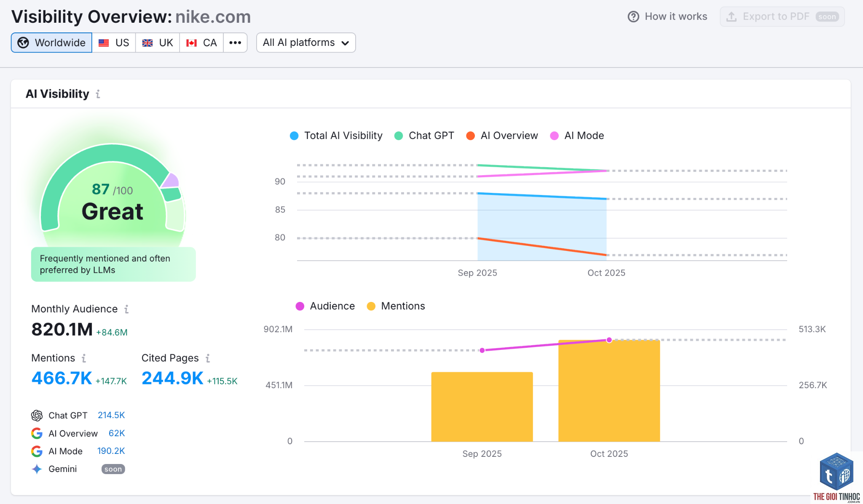The height and width of the screenshot is (504, 863).
Task: Open the Mentions info icon
Action: (x=84, y=358)
